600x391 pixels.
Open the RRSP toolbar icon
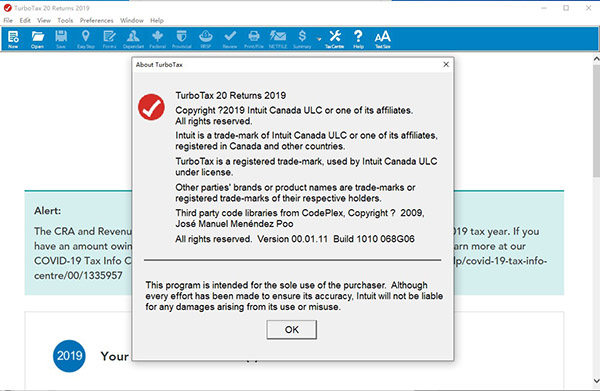coord(205,39)
